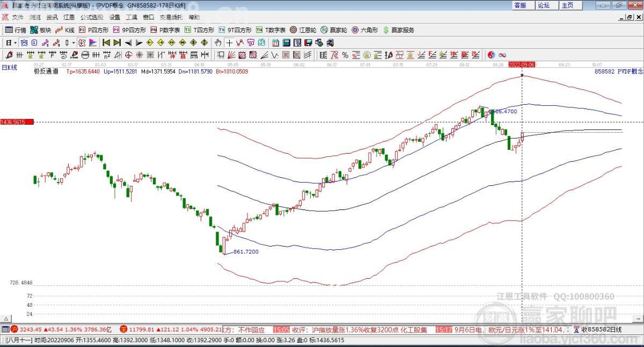Open the 帮助 menu
This screenshot has width=644, height=347.
click(x=194, y=17)
